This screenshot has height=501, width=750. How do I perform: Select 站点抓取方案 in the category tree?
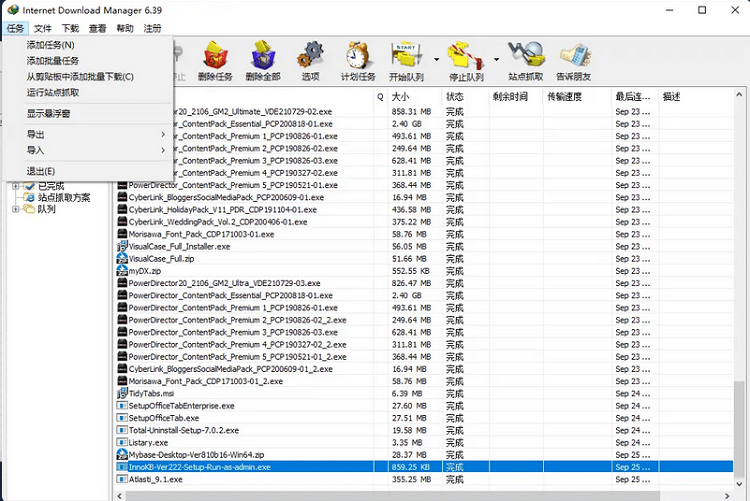(x=64, y=198)
